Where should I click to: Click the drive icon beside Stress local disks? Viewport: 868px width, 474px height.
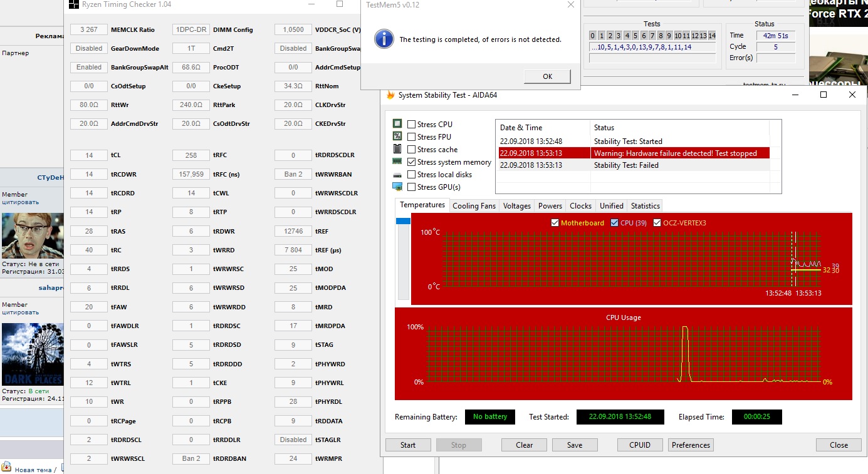point(397,175)
